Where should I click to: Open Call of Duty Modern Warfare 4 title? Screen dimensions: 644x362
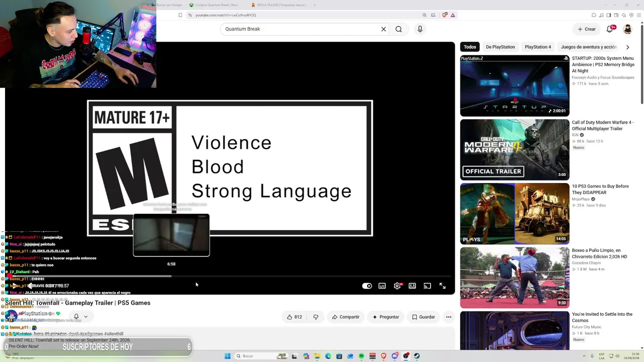click(x=603, y=126)
